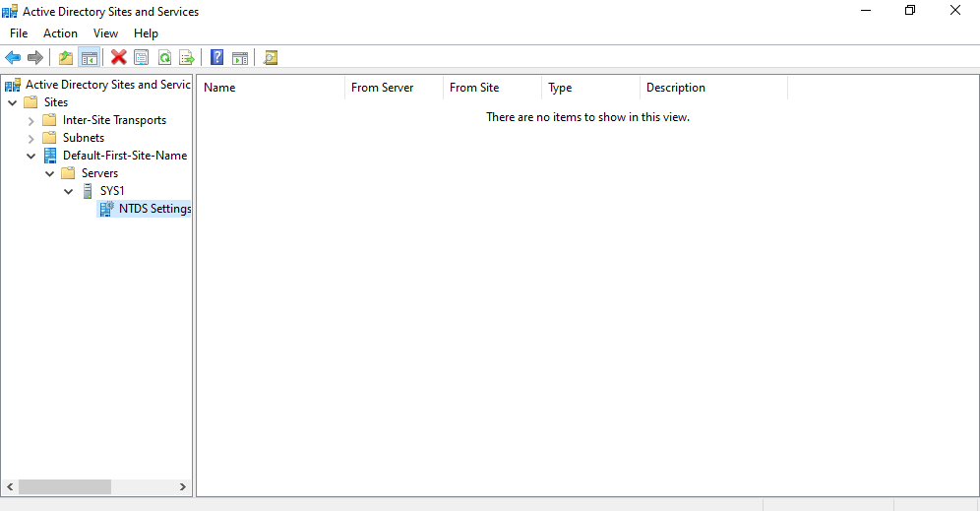Click the SYS1 server icon
The height and width of the screenshot is (511, 980).
(88, 191)
